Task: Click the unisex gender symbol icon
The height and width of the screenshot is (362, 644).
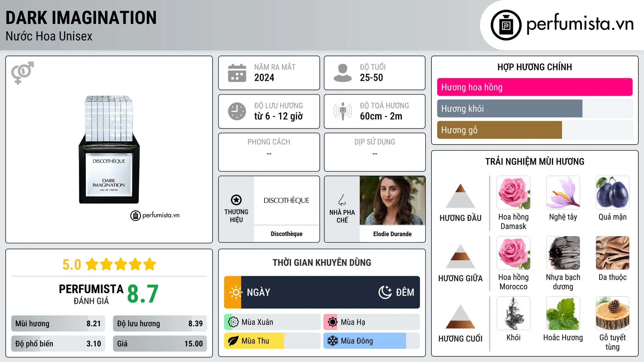Action: click(22, 73)
